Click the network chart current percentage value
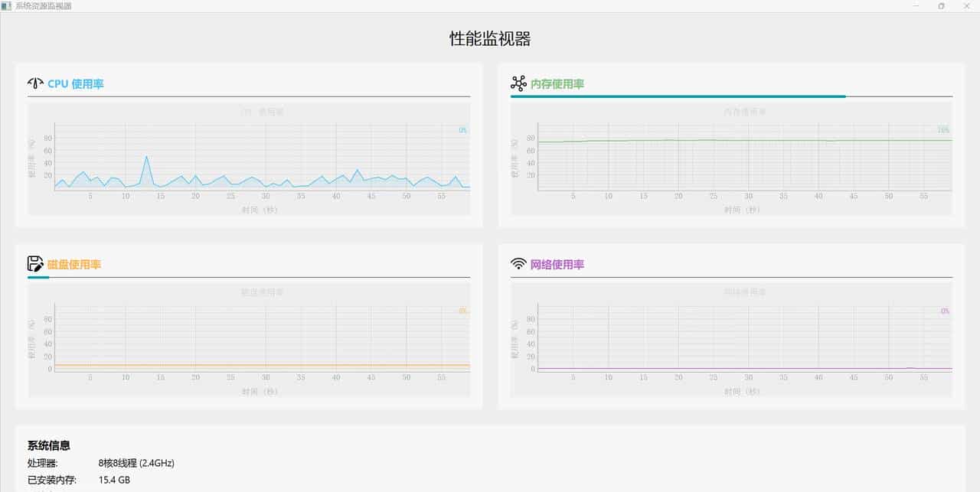 point(946,311)
